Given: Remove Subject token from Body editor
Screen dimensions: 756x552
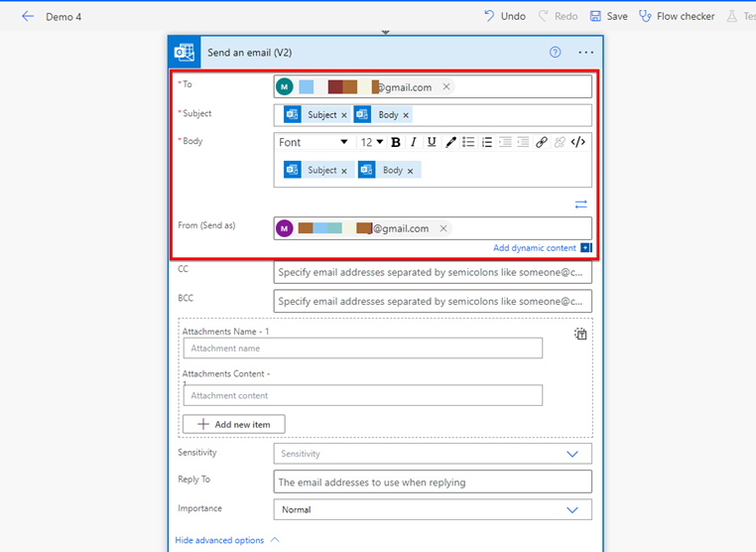Looking at the screenshot, I should 344,171.
